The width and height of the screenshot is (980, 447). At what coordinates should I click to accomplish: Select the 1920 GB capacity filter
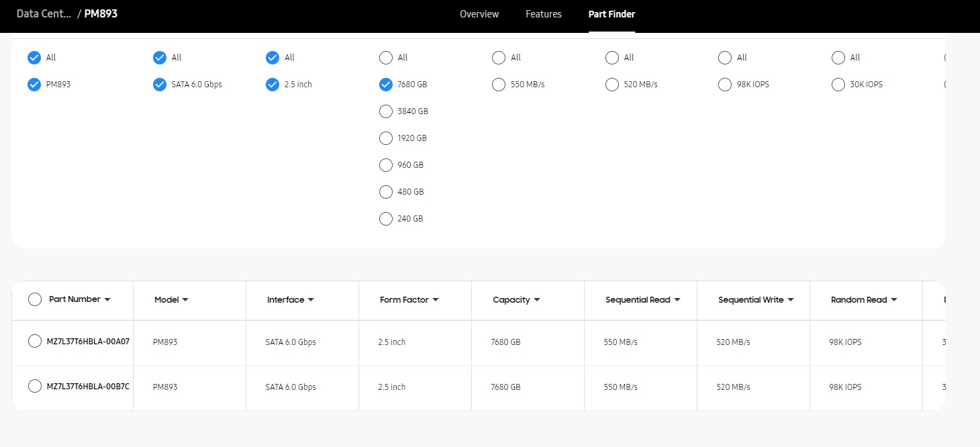386,138
